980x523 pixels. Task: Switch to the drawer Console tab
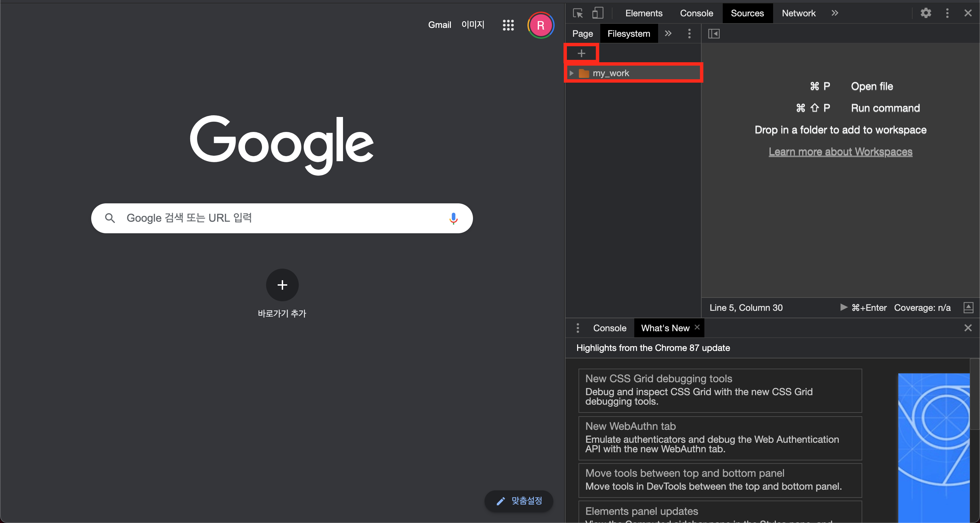(609, 328)
